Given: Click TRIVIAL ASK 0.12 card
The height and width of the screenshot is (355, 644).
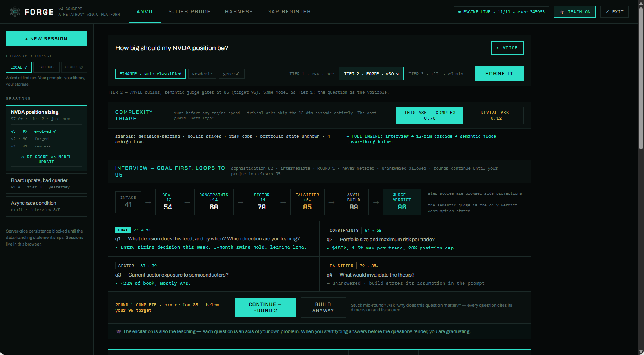Looking at the screenshot, I should [x=496, y=115].
